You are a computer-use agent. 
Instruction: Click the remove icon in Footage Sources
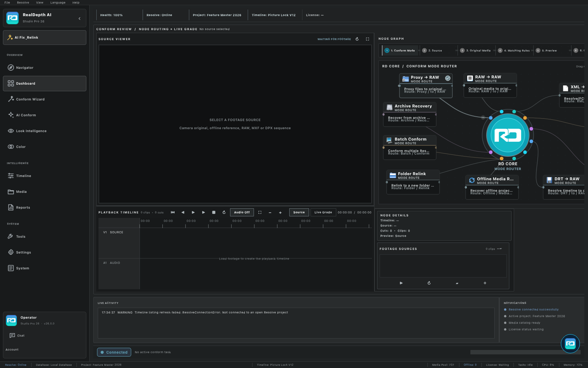pos(457,283)
